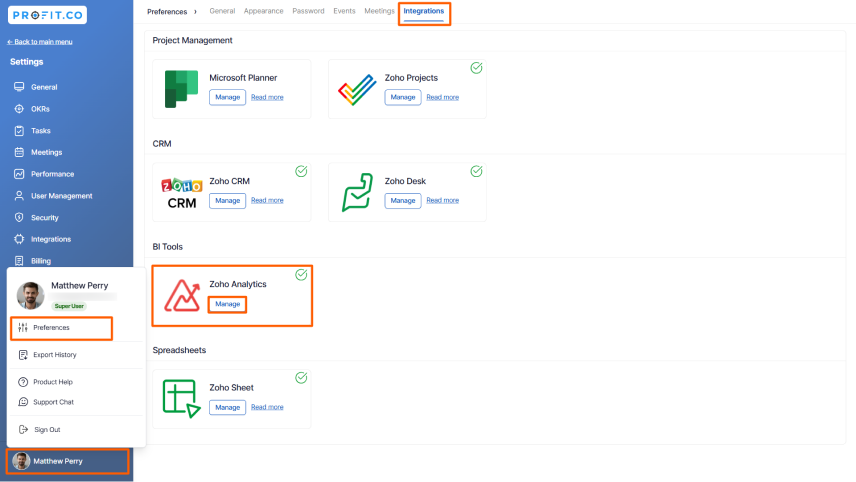Read more about Zoho Desk
The width and height of the screenshot is (856, 482).
443,200
